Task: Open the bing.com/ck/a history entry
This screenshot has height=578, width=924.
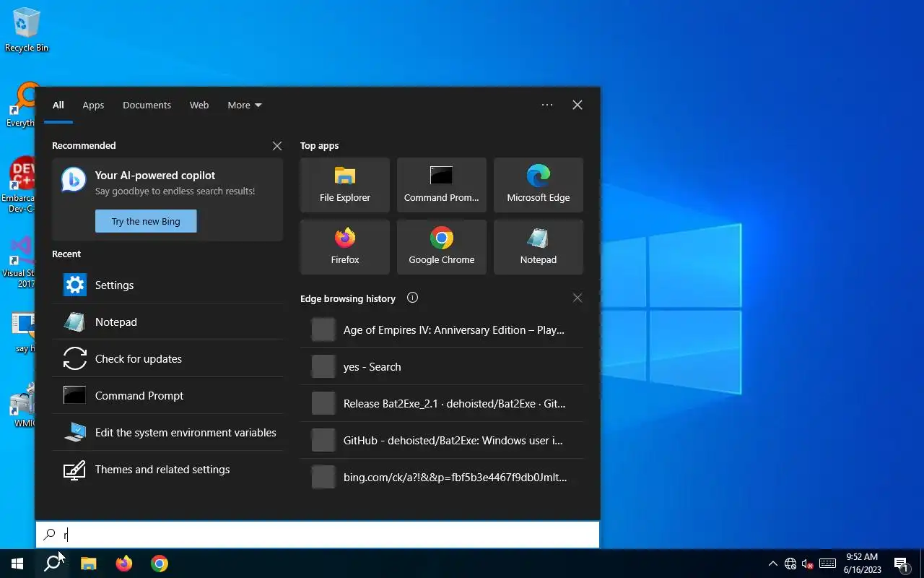Action: click(442, 477)
